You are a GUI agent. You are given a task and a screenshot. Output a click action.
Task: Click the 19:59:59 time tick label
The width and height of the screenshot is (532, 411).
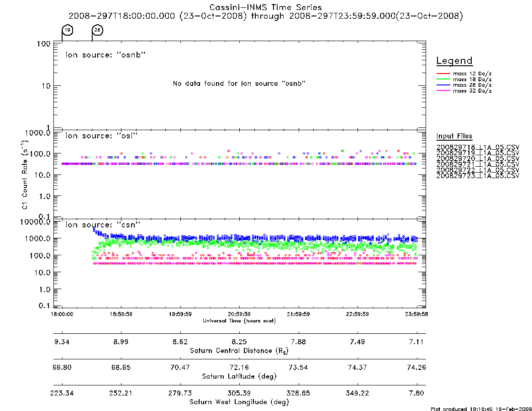click(180, 314)
